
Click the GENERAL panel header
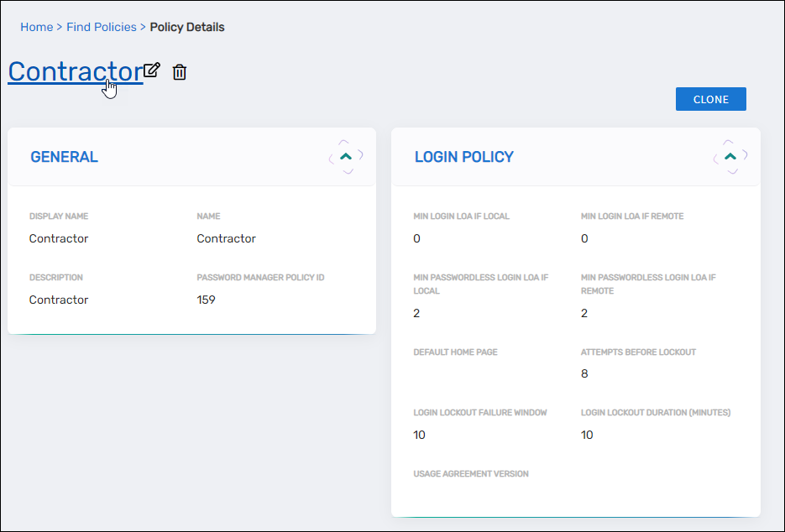pos(64,157)
